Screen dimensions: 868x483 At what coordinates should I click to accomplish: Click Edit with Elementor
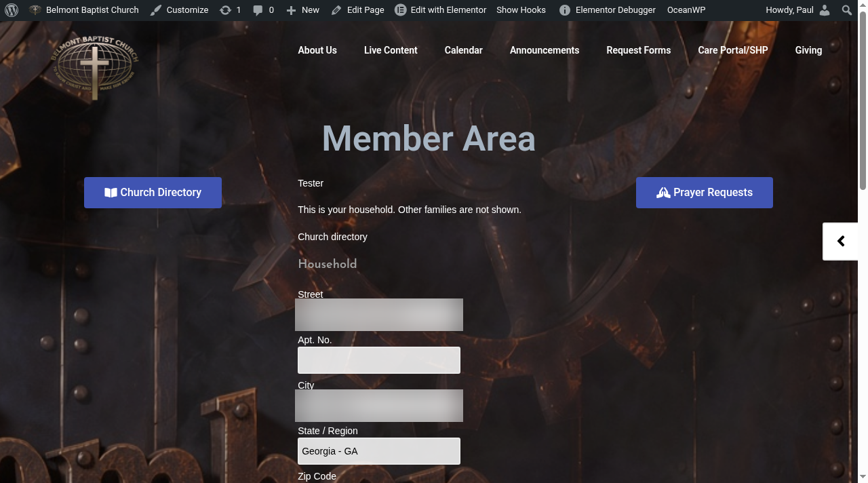(441, 10)
